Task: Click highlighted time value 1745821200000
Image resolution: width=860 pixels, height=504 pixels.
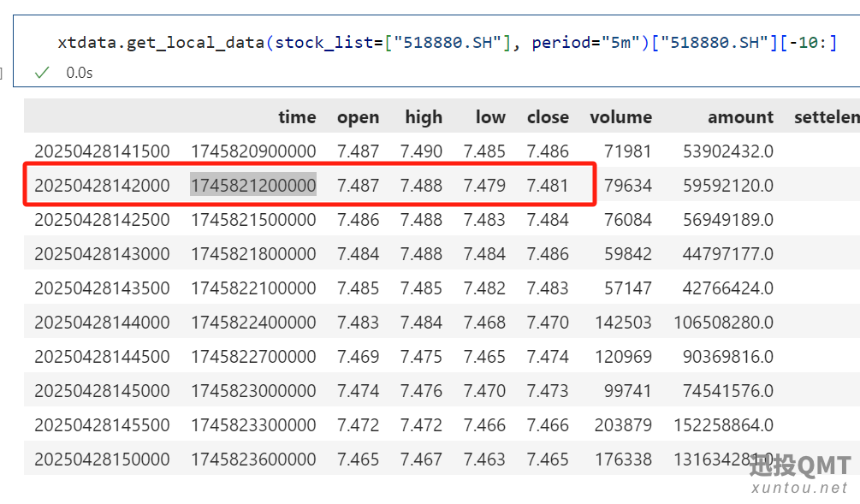Action: [x=253, y=186]
